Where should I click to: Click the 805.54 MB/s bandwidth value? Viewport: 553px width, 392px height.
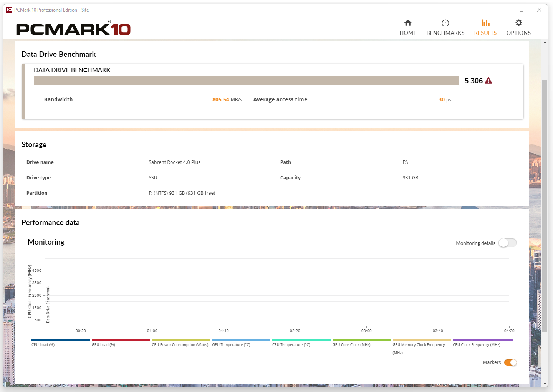[227, 99]
